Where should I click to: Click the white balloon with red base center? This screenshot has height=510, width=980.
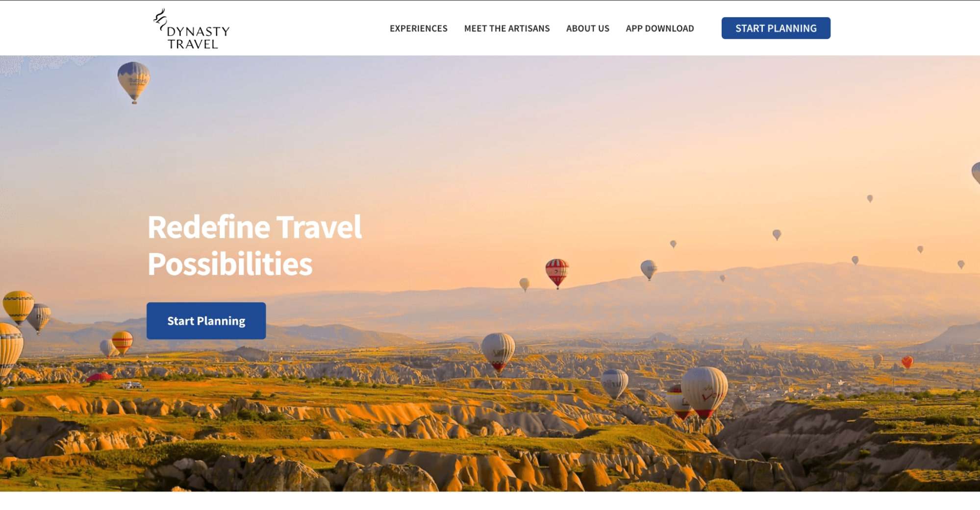pyautogui.click(x=498, y=352)
